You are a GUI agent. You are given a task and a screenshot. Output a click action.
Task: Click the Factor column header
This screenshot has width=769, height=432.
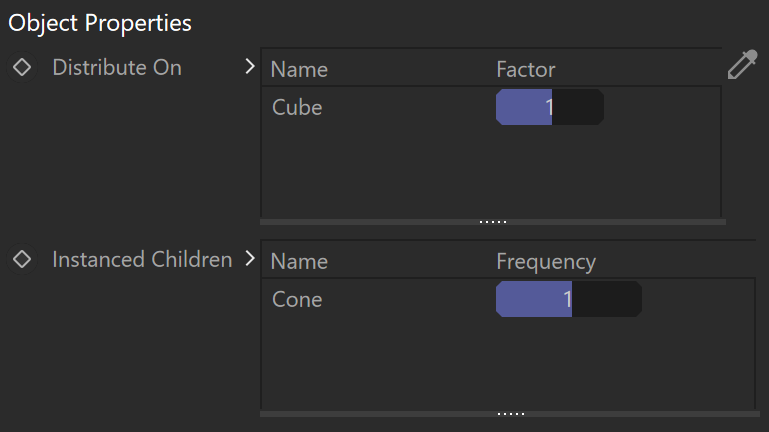[526, 69]
